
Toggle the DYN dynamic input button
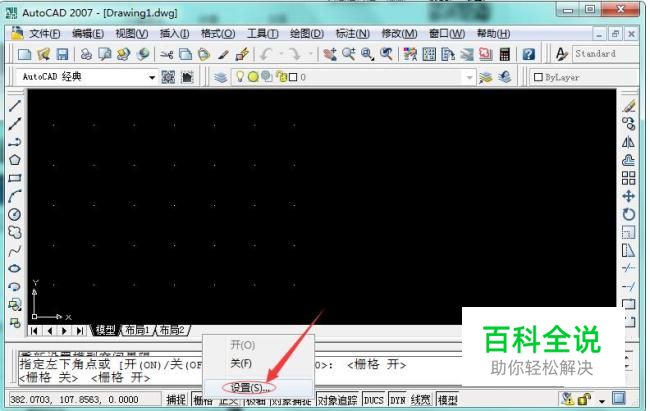(x=398, y=399)
